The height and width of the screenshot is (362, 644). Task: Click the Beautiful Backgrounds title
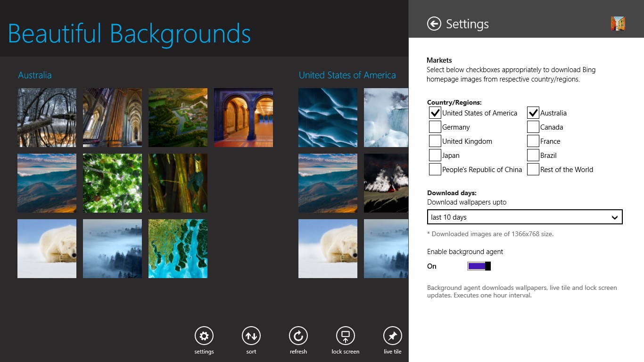coord(129,34)
